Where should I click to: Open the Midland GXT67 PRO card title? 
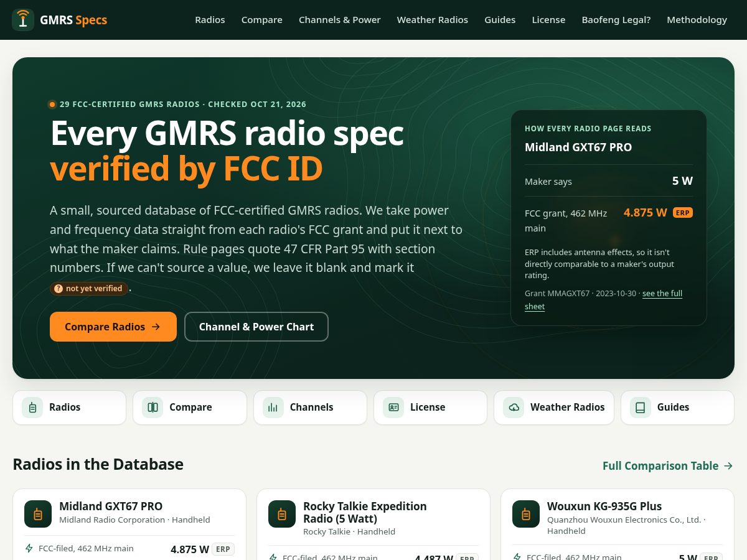(x=111, y=506)
